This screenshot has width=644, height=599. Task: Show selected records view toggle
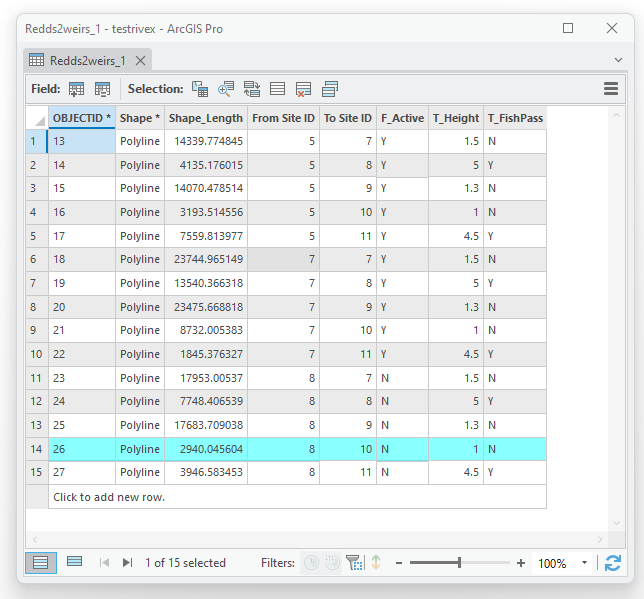tap(74, 562)
